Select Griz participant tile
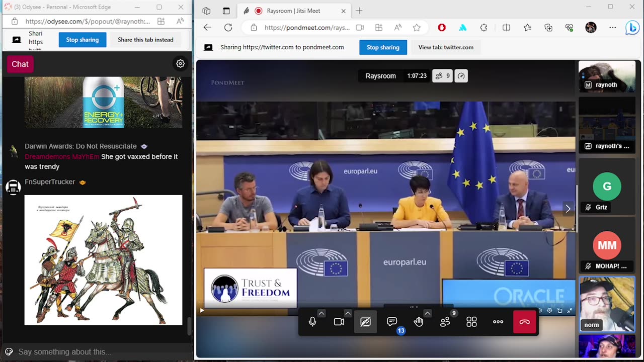Viewport: 644px width, 362px height. point(607,187)
